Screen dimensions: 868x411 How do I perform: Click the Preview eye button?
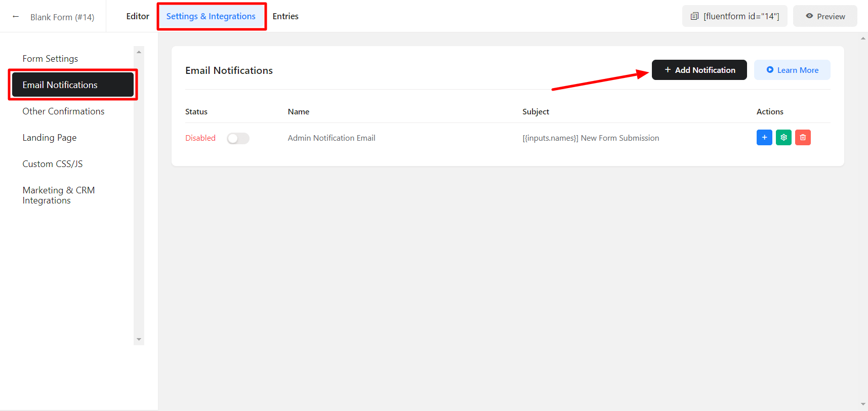coord(825,16)
